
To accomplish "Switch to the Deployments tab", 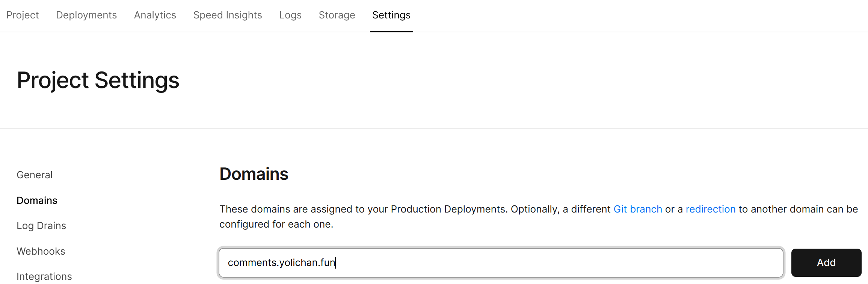I will 86,15.
